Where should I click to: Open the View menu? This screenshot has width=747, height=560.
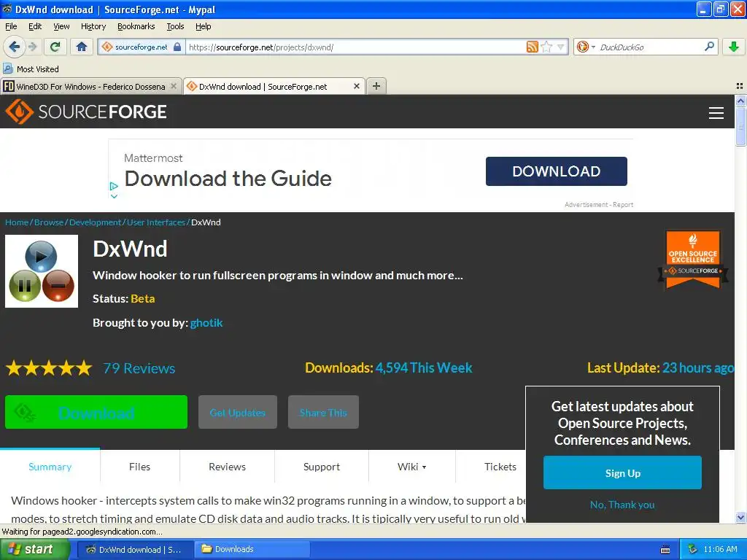pyautogui.click(x=61, y=26)
